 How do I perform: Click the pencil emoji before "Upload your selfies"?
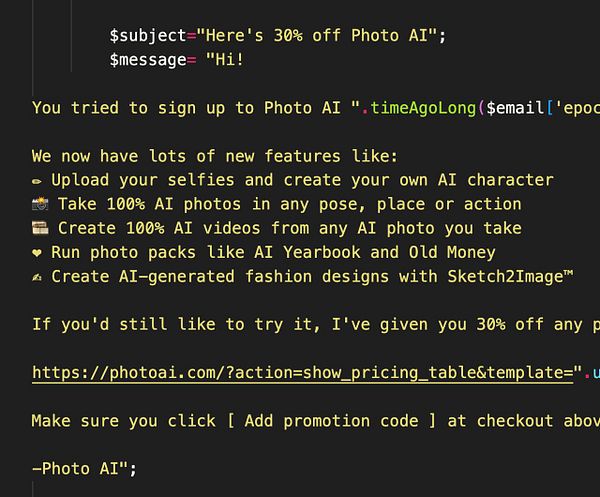tap(37, 180)
